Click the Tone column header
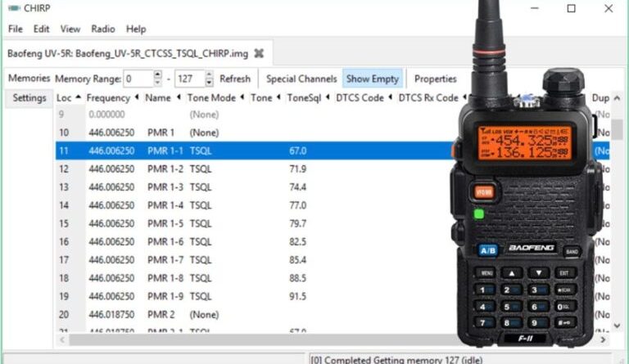This screenshot has height=364, width=629. [x=265, y=97]
